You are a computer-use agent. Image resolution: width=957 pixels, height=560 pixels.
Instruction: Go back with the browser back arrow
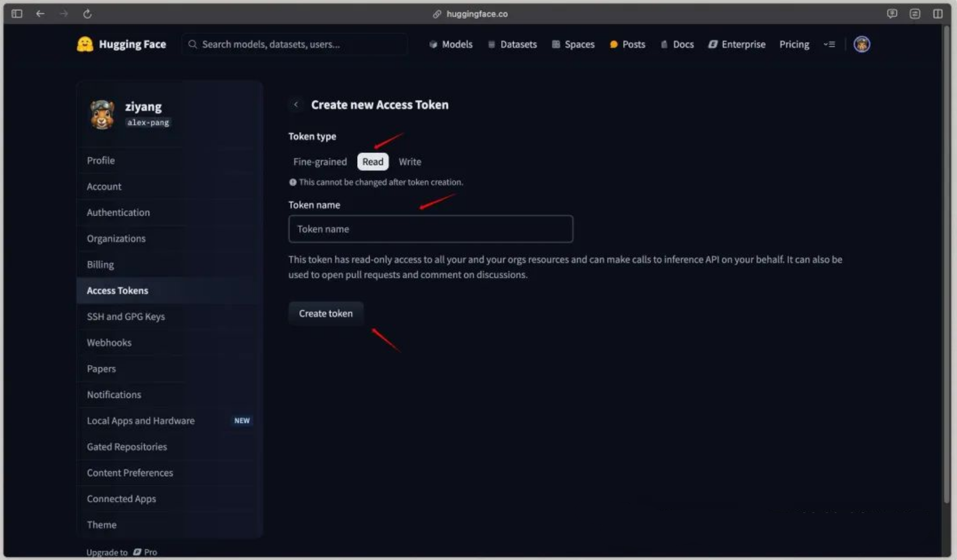[x=40, y=14]
